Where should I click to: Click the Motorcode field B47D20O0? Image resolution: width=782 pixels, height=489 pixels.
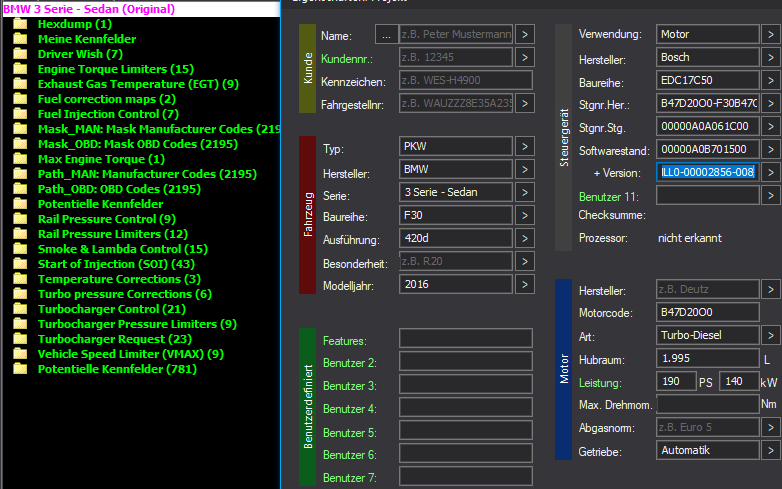coord(708,312)
